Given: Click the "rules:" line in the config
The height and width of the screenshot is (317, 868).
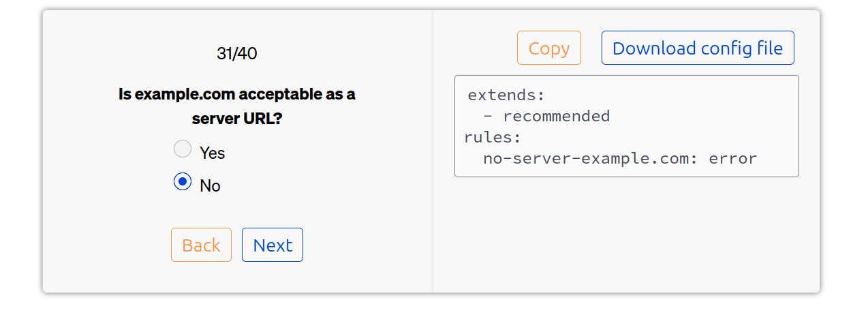Looking at the screenshot, I should tap(493, 137).
